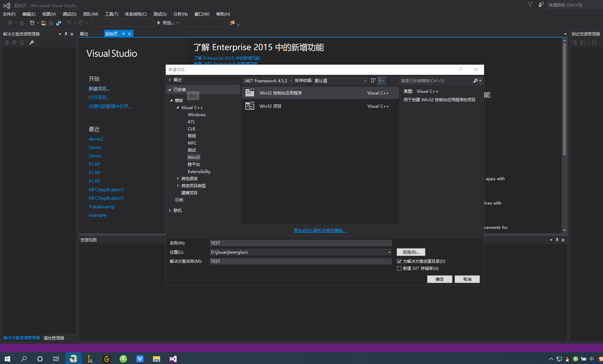Open the sort by dropdown
This screenshot has height=364, width=603.
[341, 81]
